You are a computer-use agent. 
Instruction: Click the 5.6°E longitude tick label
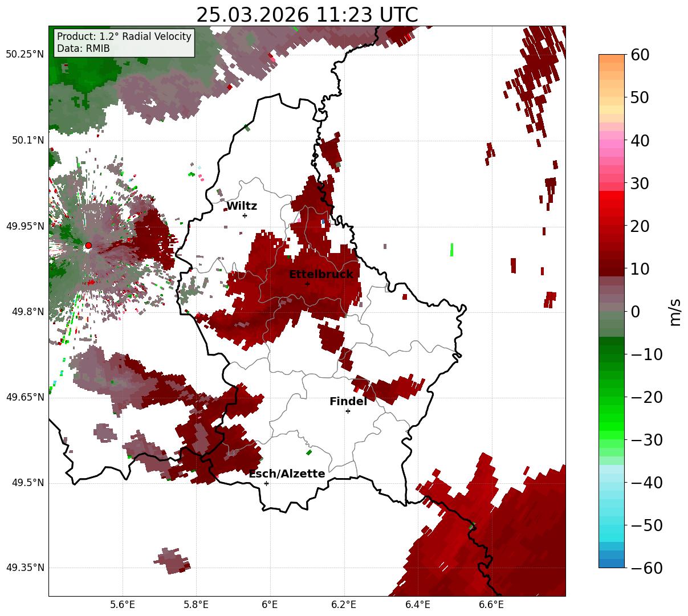[x=122, y=605]
